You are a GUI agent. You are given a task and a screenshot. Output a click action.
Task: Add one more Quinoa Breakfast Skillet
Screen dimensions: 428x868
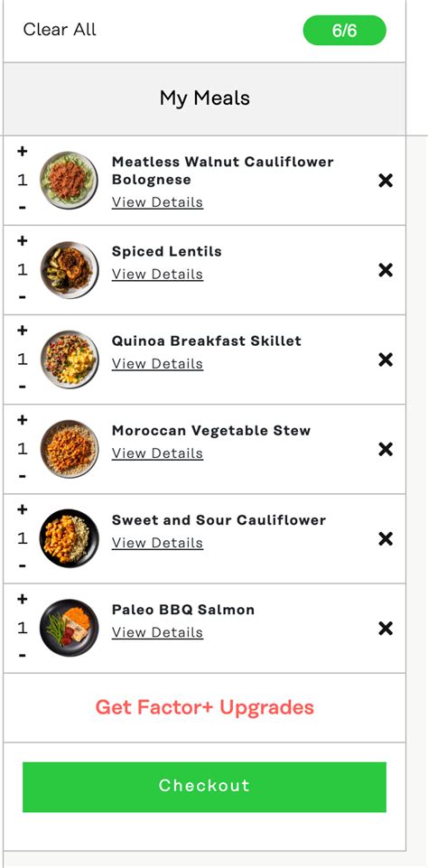point(23,331)
